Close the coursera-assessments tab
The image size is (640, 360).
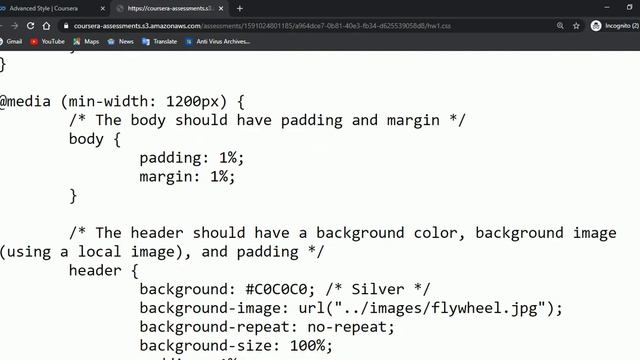point(221,9)
